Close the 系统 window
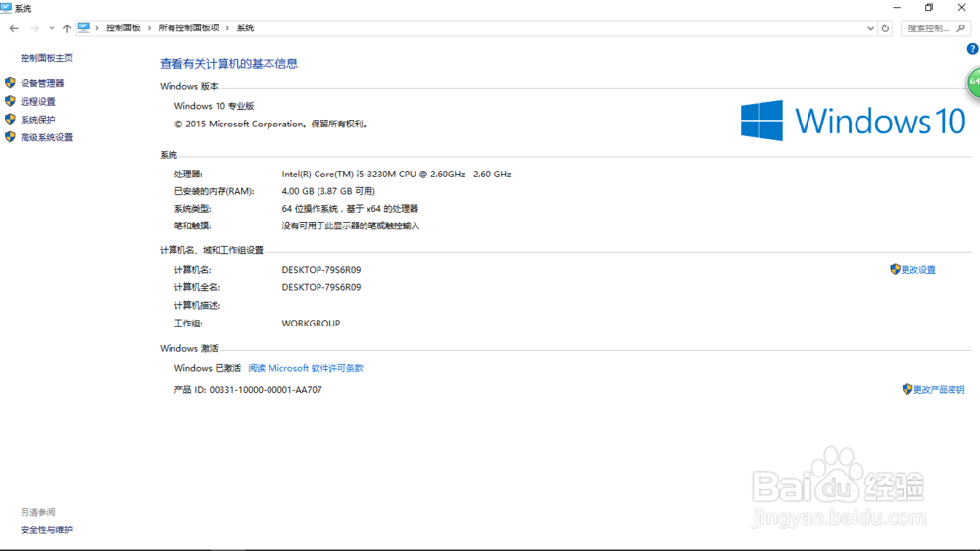 (x=962, y=8)
